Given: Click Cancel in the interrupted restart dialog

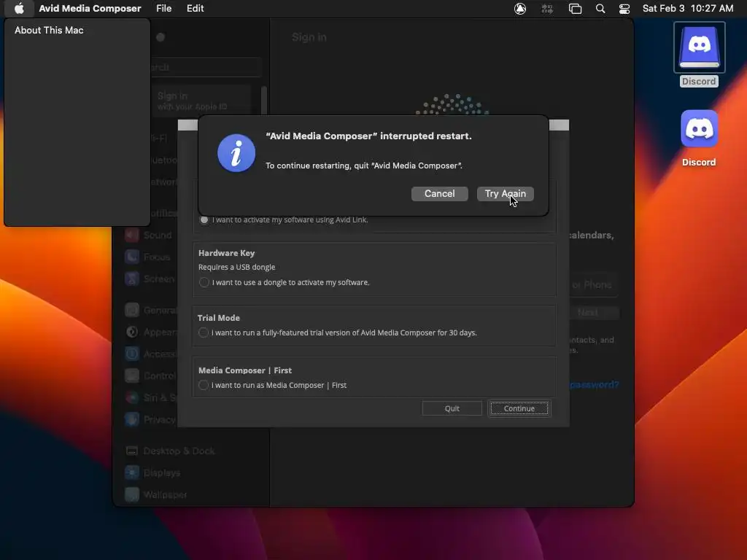Looking at the screenshot, I should click(x=439, y=194).
